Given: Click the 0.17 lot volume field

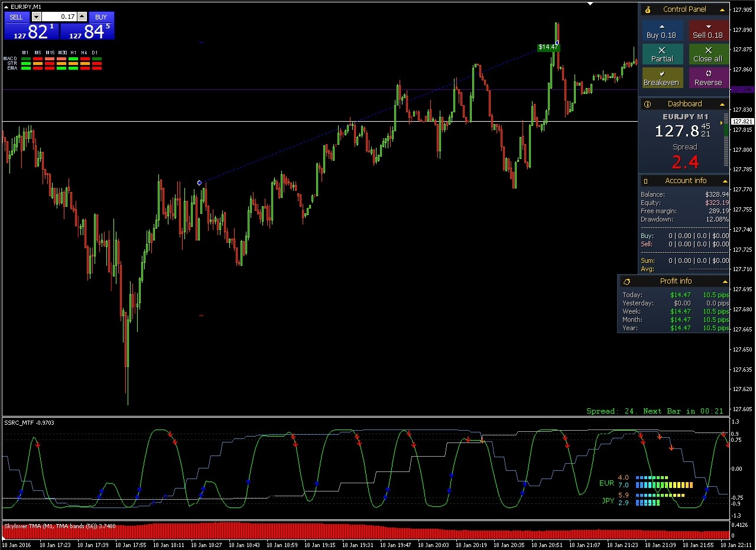Looking at the screenshot, I should pyautogui.click(x=59, y=17).
